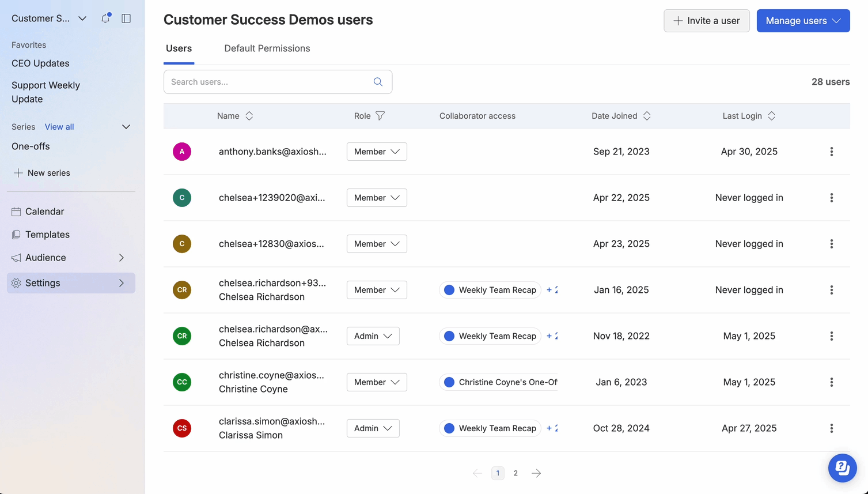868x494 pixels.
Task: Click Christine Coyne's One-Off access tag
Action: (x=499, y=382)
